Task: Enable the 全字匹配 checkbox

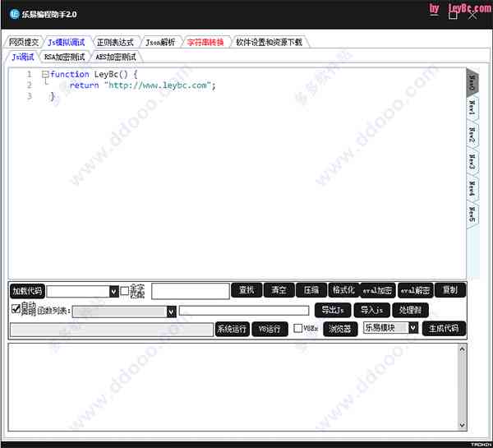Action: tap(125, 291)
